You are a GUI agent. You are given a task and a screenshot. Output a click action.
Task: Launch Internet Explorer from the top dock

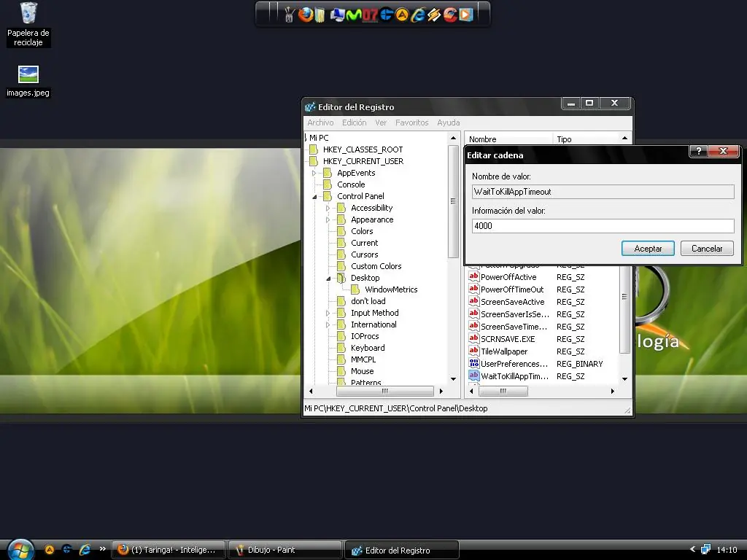[x=418, y=15]
